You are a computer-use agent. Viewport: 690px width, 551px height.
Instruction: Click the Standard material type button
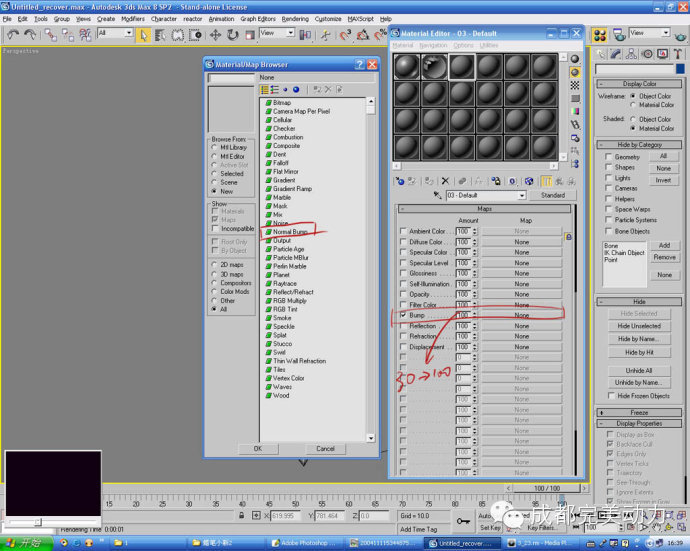click(x=553, y=195)
